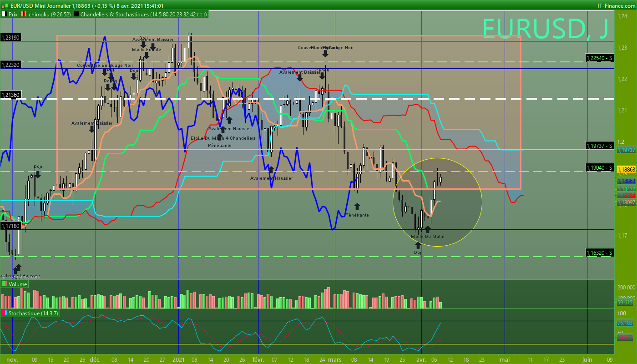The width and height of the screenshot is (637, 364).
Task: Click the 75,183 stochastic value tag
Action: (625, 323)
